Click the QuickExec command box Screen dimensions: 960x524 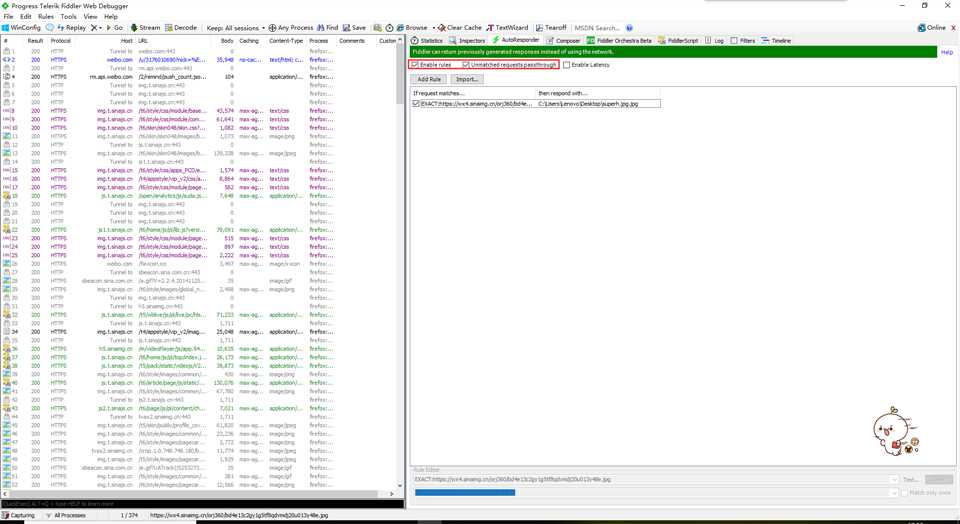[202, 504]
